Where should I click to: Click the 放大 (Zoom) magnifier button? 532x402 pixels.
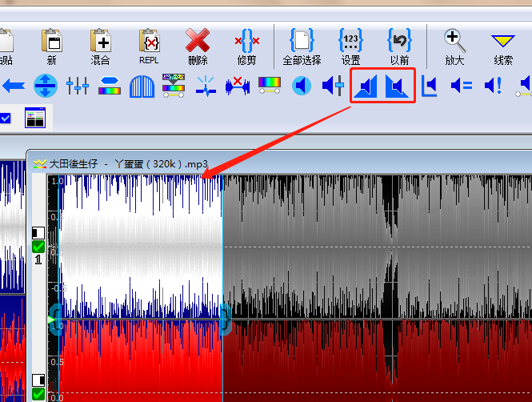[454, 46]
